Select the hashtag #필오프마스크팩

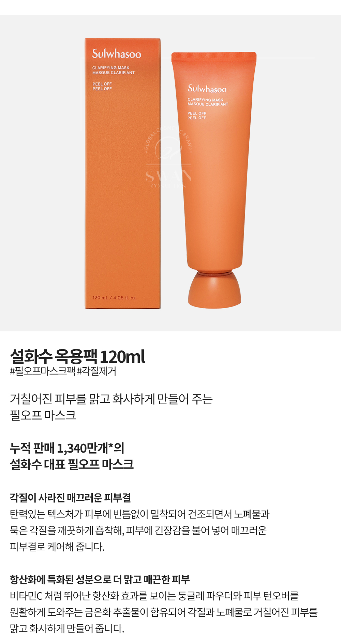coord(42,371)
